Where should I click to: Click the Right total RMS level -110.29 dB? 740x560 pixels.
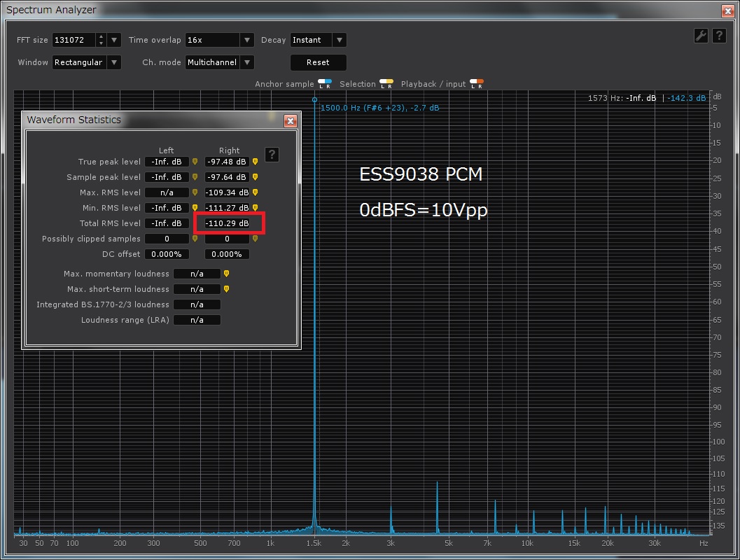tap(227, 223)
